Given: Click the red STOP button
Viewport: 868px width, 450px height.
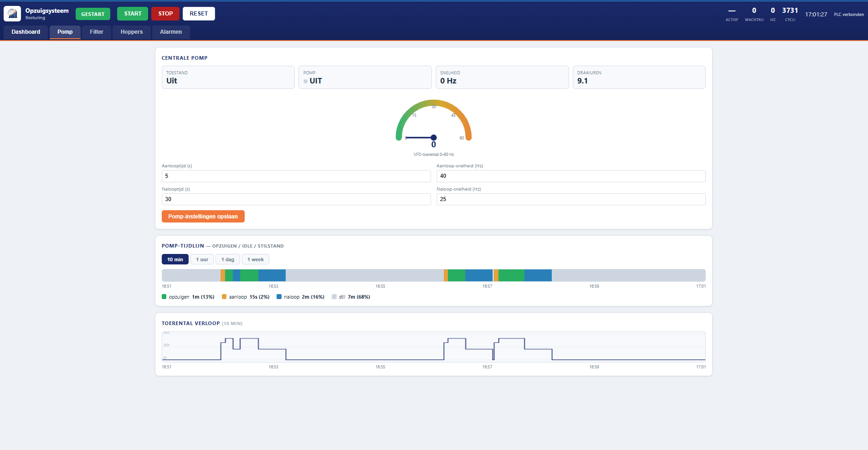Looking at the screenshot, I should click(x=165, y=14).
